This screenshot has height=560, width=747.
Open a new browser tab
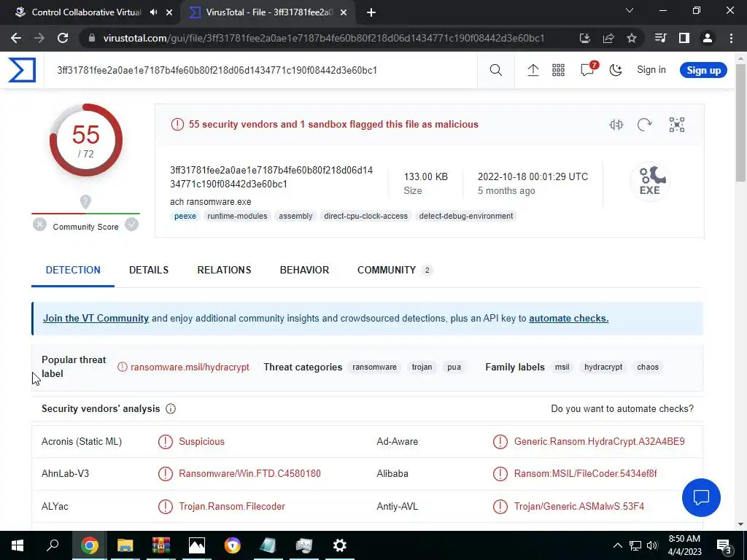pyautogui.click(x=371, y=12)
